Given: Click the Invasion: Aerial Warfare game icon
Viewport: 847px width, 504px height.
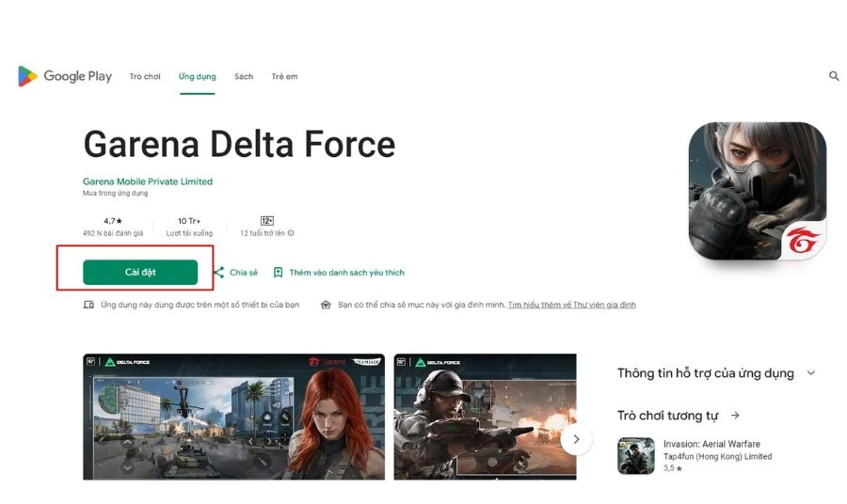Looking at the screenshot, I should pos(636,456).
